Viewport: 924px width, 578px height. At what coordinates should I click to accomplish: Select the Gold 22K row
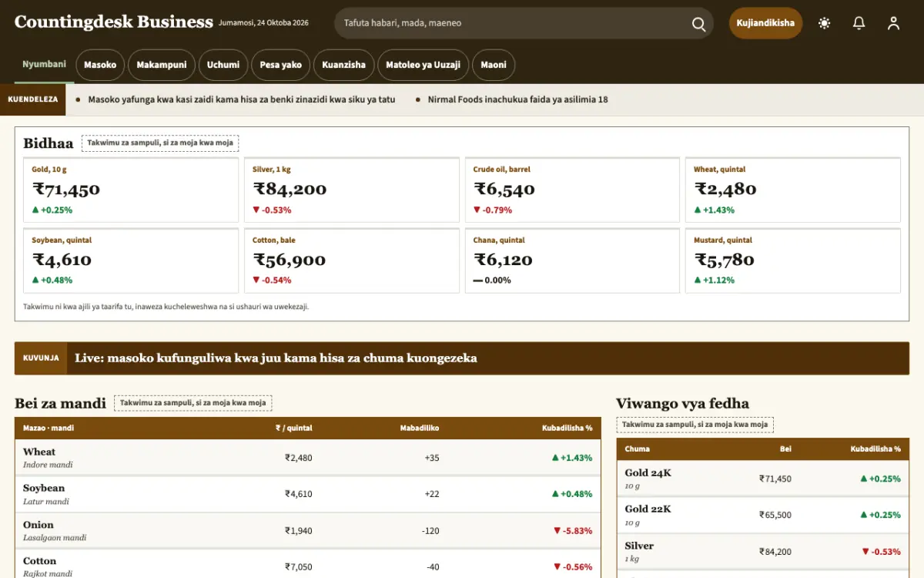pyautogui.click(x=762, y=515)
